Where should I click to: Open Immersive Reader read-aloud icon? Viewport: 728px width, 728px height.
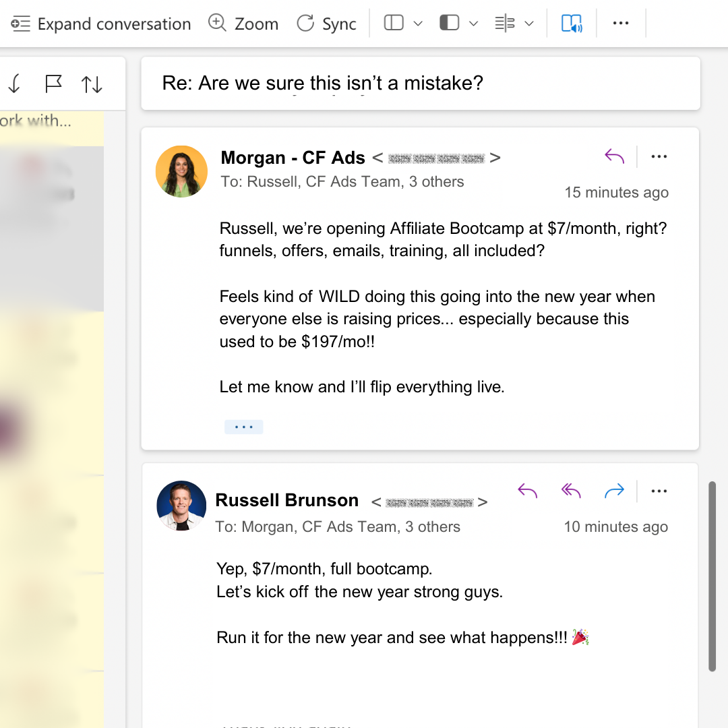pyautogui.click(x=572, y=23)
